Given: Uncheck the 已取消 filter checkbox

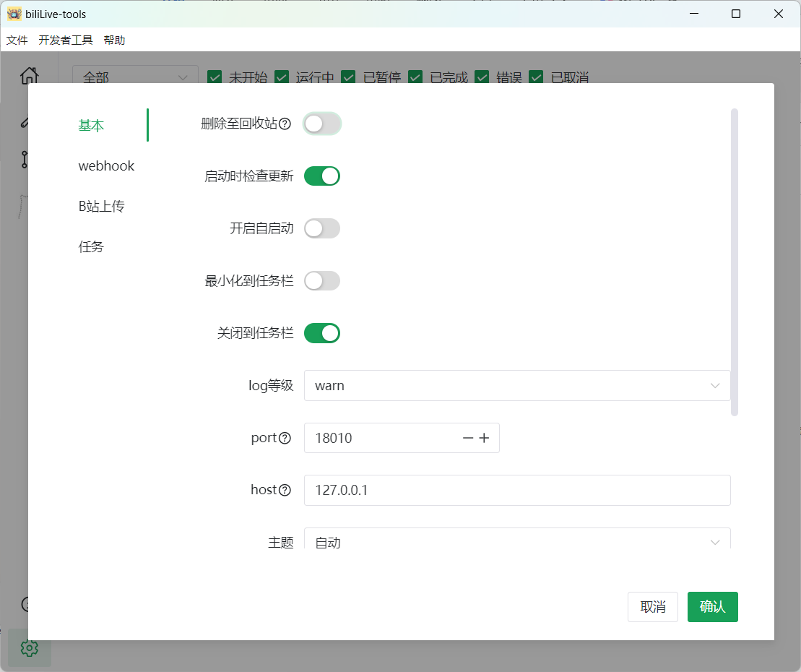Looking at the screenshot, I should [x=536, y=77].
